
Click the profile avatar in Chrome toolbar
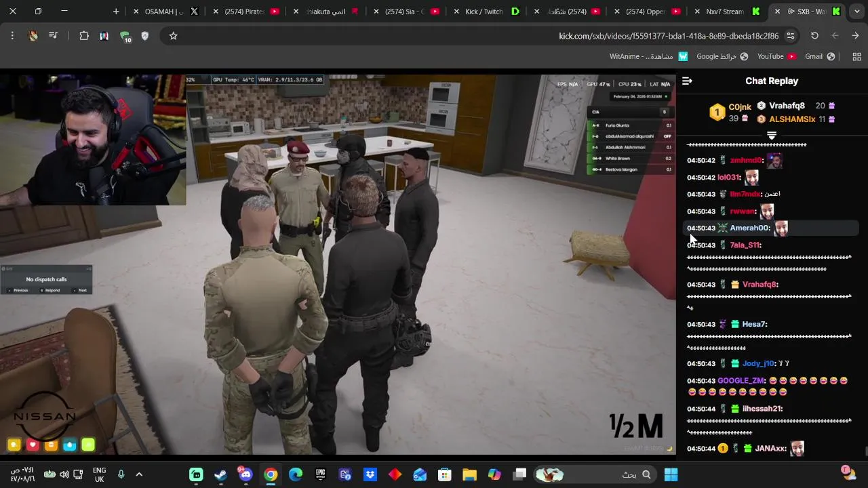33,36
